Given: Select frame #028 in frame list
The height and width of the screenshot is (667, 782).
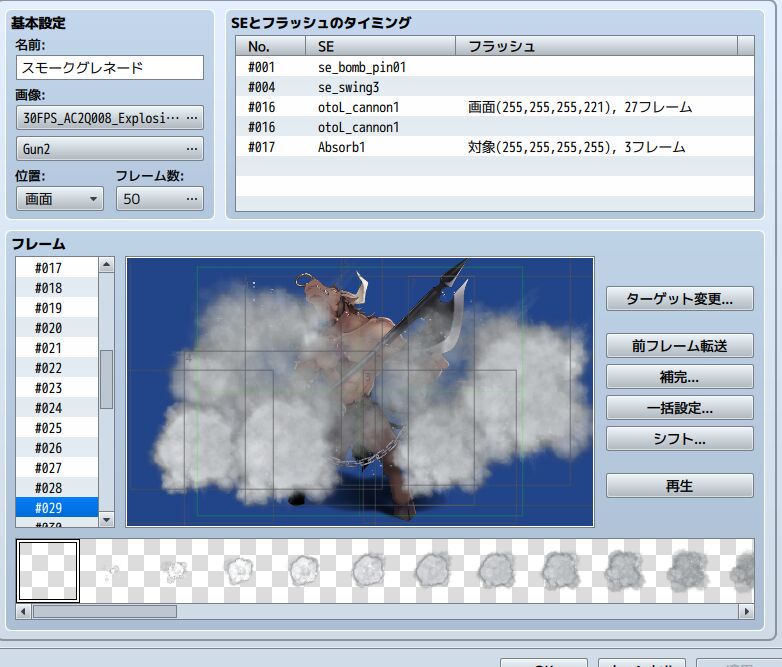Looking at the screenshot, I should click(x=57, y=487).
